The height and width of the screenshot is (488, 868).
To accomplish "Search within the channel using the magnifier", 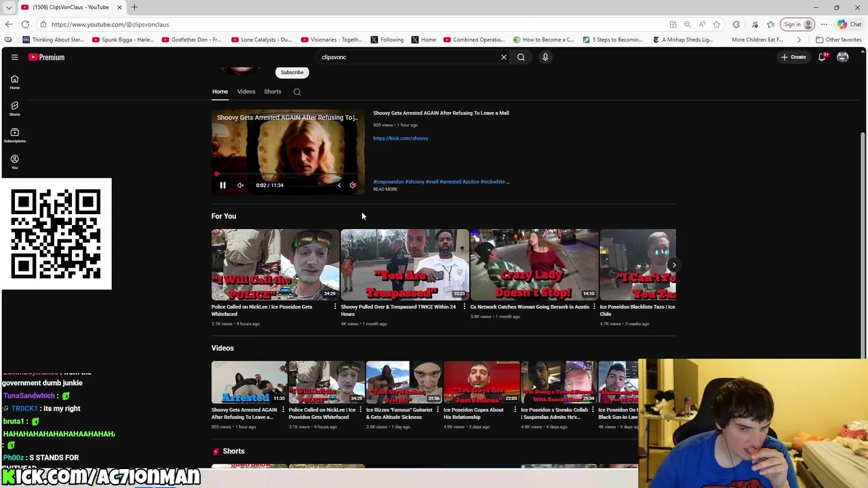I will pyautogui.click(x=297, y=91).
